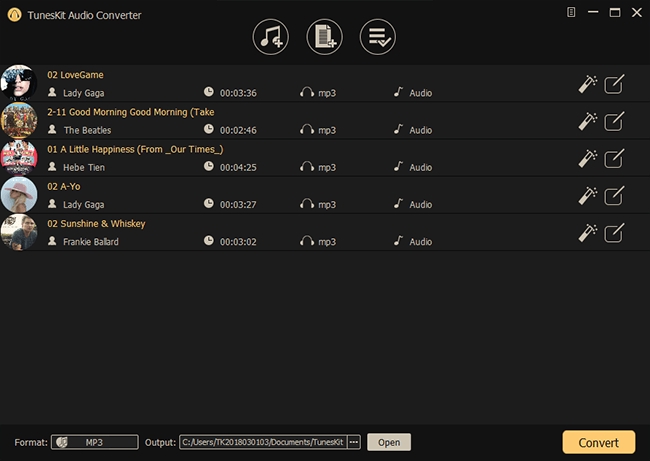Open effects wand for 02 LoveGame
The height and width of the screenshot is (461, 650).
click(588, 84)
